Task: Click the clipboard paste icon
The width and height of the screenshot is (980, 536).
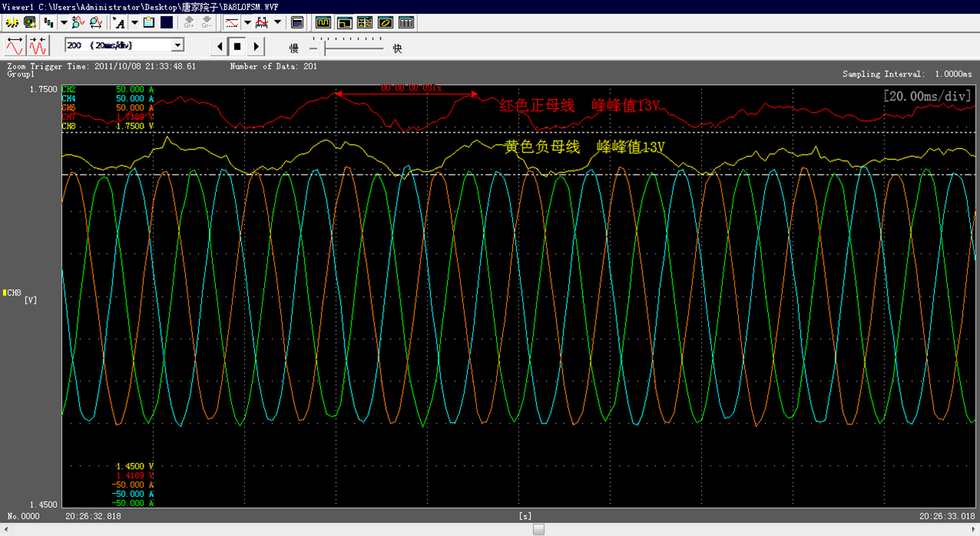Action: click(149, 22)
